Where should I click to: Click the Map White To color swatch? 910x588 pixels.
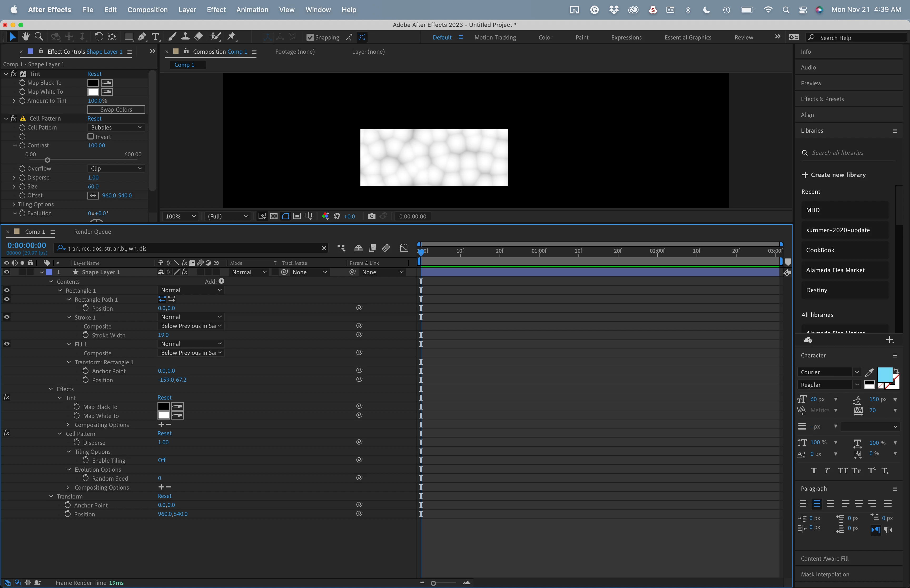point(93,92)
